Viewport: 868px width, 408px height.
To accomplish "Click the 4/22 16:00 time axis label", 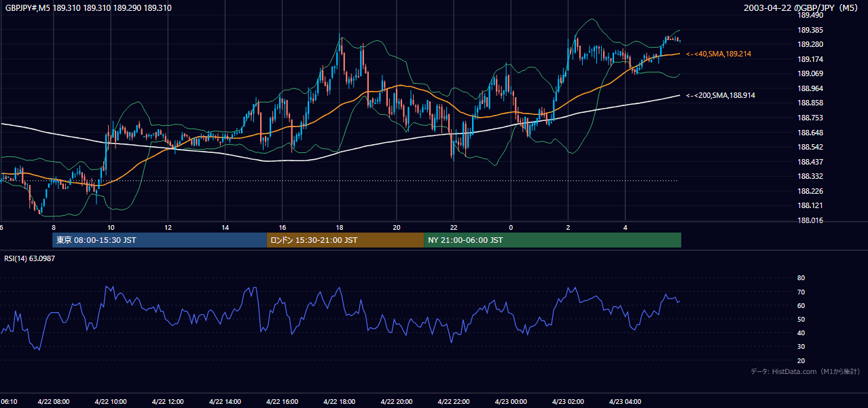I will coord(282,402).
